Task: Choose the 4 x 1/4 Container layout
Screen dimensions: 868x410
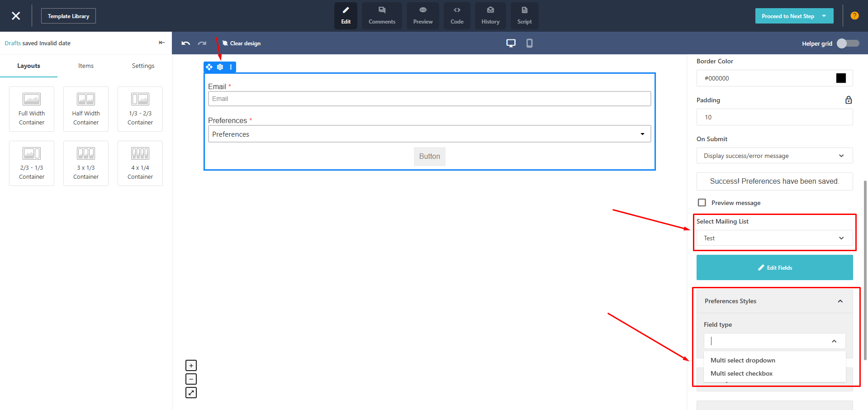Action: click(x=140, y=163)
